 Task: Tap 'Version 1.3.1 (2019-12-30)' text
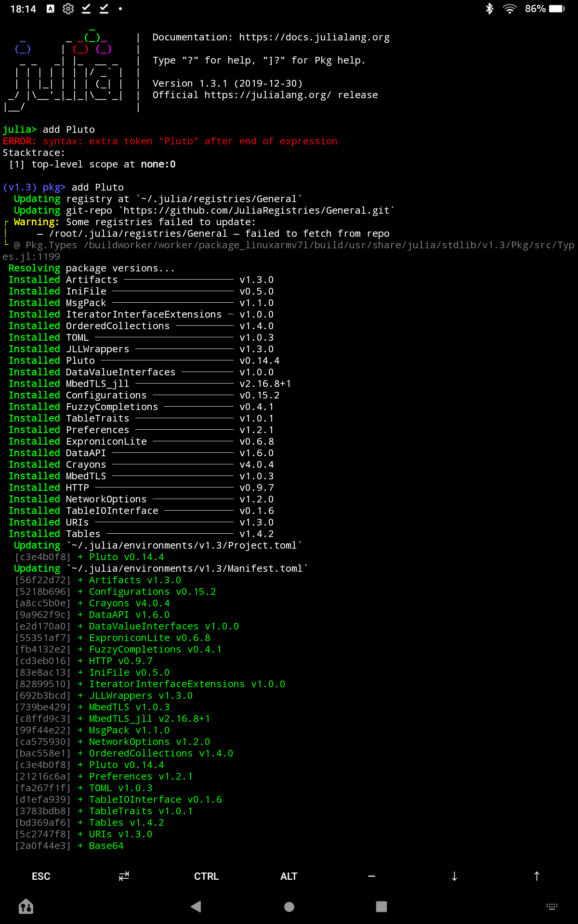point(228,83)
